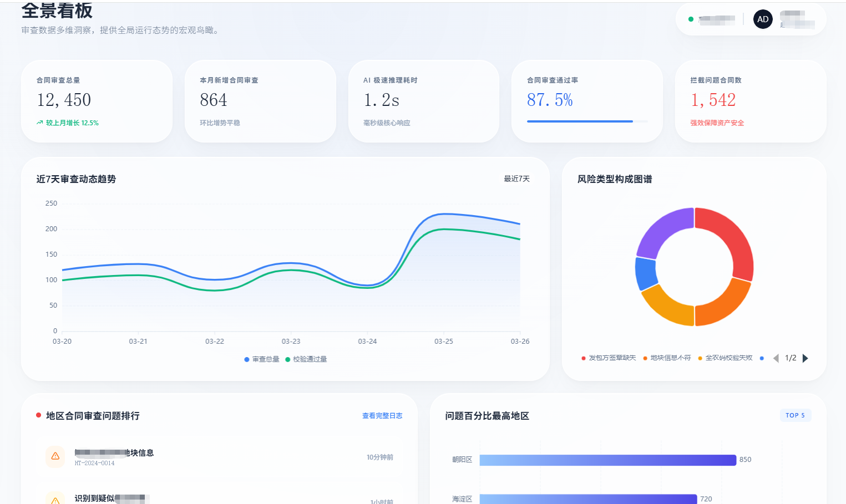Open the 查看完整日志 link
Viewport: 846px width, 504px height.
point(382,416)
